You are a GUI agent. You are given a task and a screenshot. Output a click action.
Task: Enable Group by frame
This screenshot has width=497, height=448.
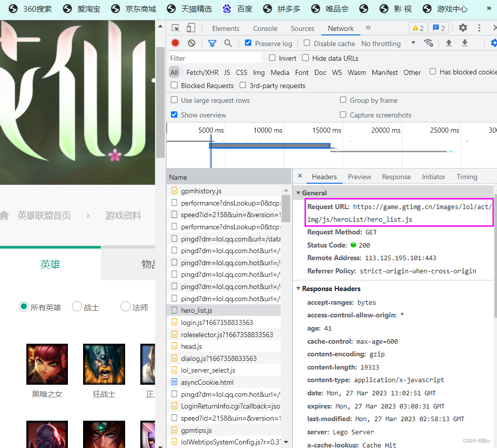point(343,100)
